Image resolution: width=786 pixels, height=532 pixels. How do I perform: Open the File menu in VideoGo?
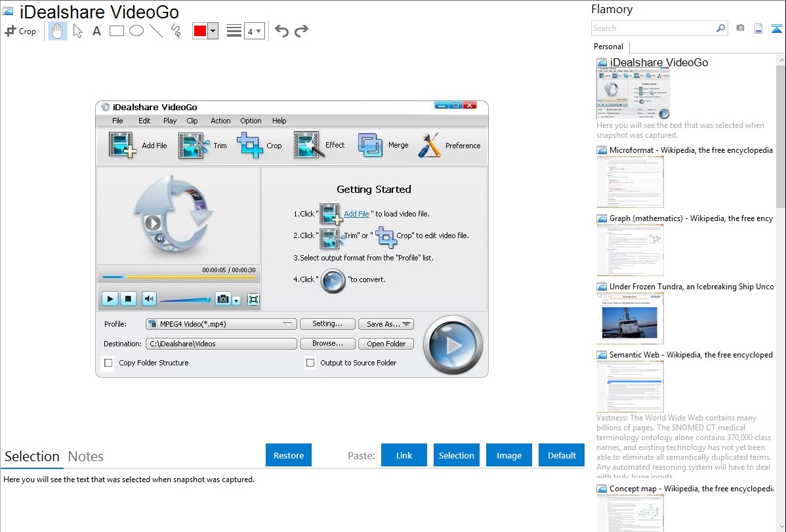[x=117, y=121]
